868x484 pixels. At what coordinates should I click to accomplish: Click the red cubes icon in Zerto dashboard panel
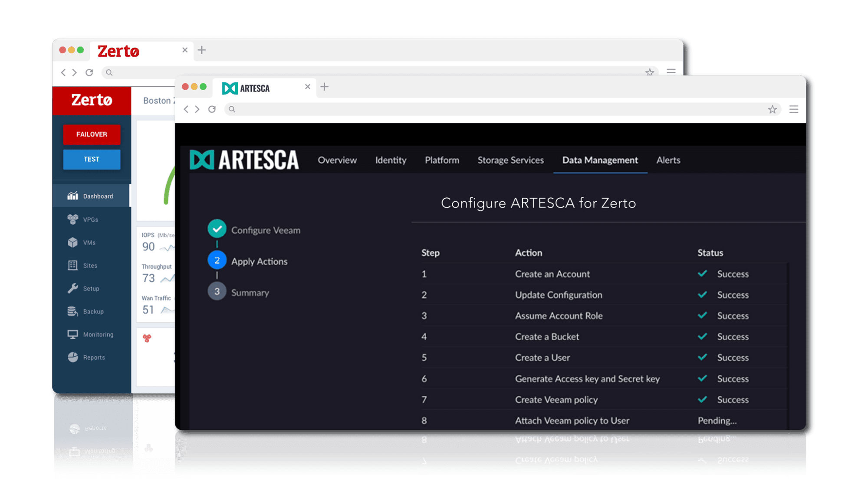147,338
